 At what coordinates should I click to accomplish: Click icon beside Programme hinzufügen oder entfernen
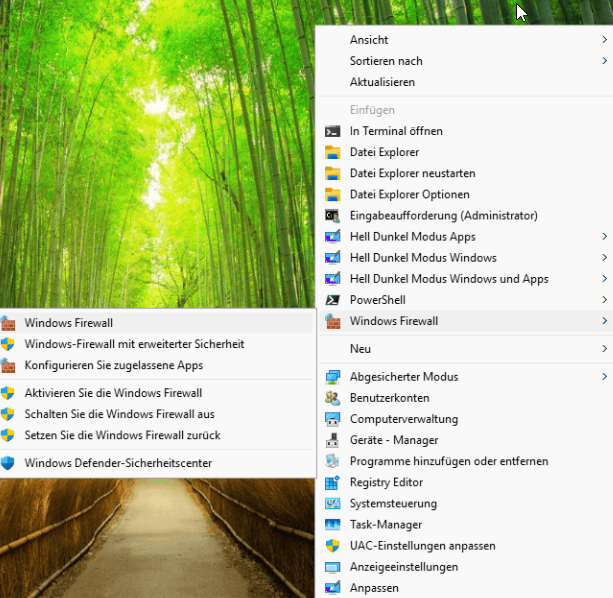click(x=333, y=462)
